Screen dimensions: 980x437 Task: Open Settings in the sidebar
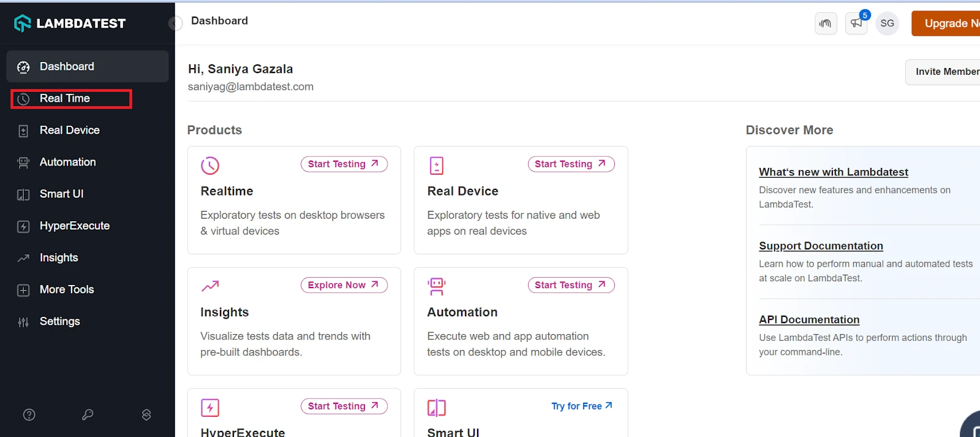[x=59, y=322]
